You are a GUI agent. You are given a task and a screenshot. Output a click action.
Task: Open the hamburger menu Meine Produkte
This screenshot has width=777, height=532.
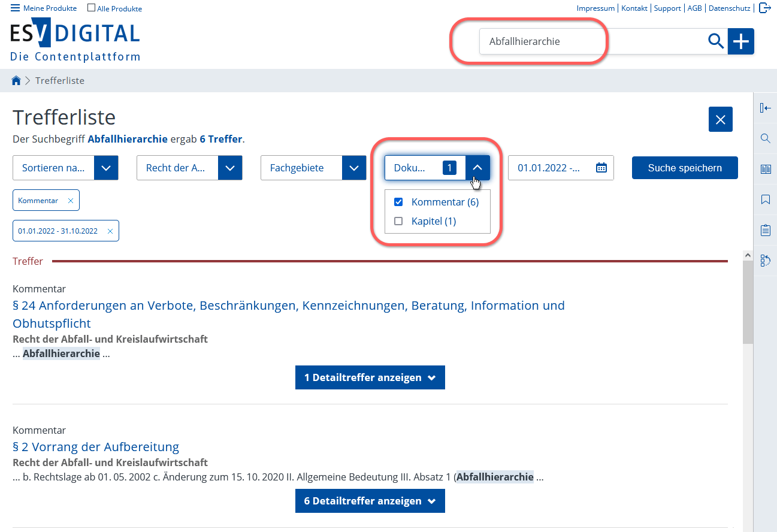[x=16, y=8]
